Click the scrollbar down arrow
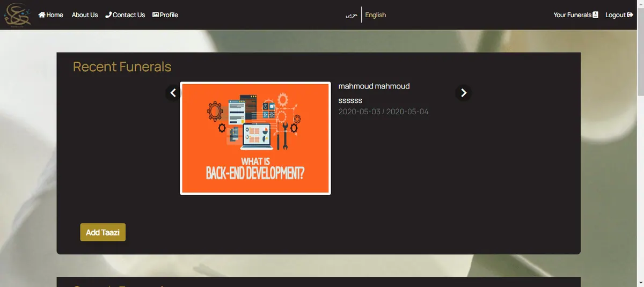The width and height of the screenshot is (644, 287). pos(640,283)
